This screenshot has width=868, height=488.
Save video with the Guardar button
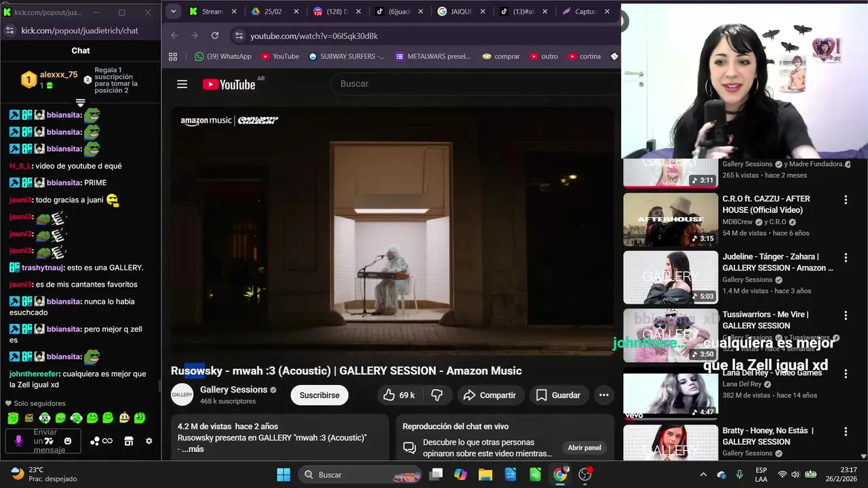[x=559, y=395]
